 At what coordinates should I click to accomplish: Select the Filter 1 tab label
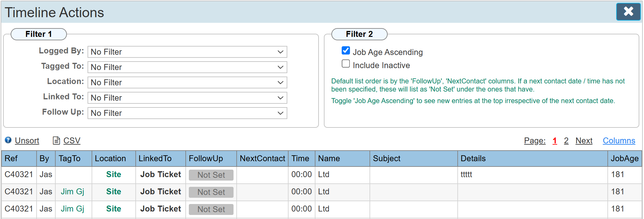pyautogui.click(x=38, y=34)
